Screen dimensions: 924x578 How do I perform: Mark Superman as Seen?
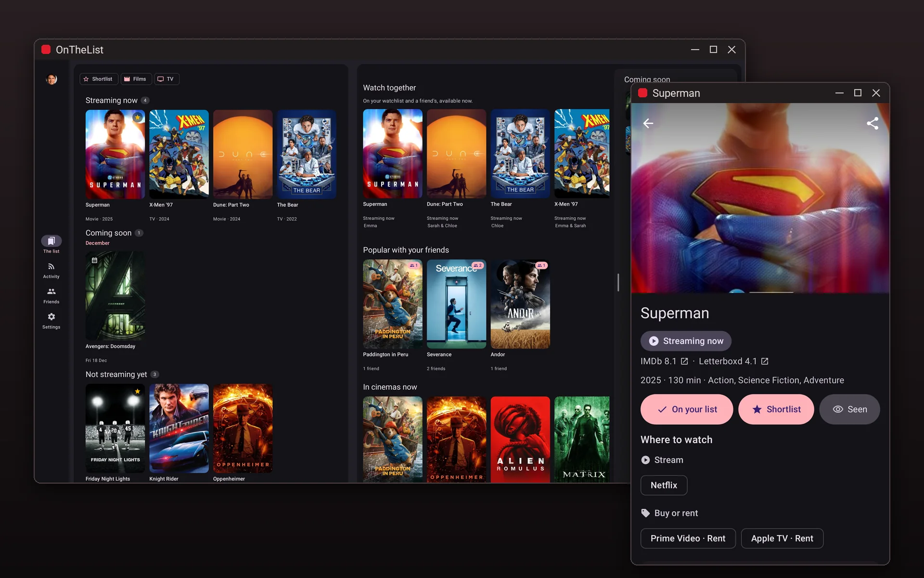[x=850, y=409]
